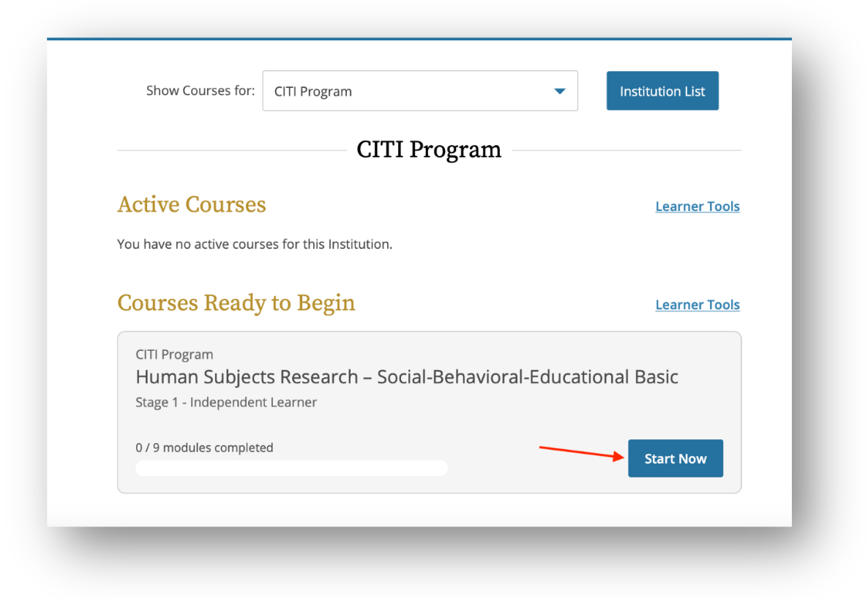The image size is (868, 599).
Task: Click the 0 / 9 modules completed text
Action: point(204,447)
